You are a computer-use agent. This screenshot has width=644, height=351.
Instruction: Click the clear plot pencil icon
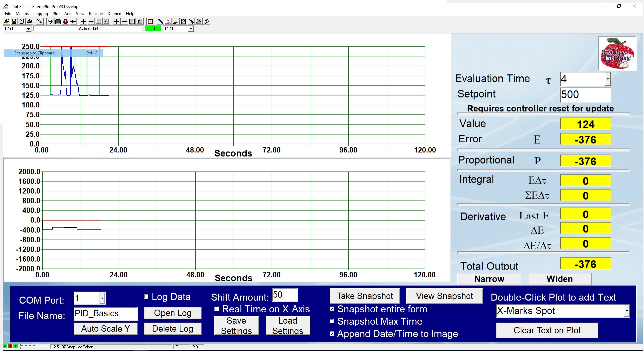pyautogui.click(x=40, y=21)
